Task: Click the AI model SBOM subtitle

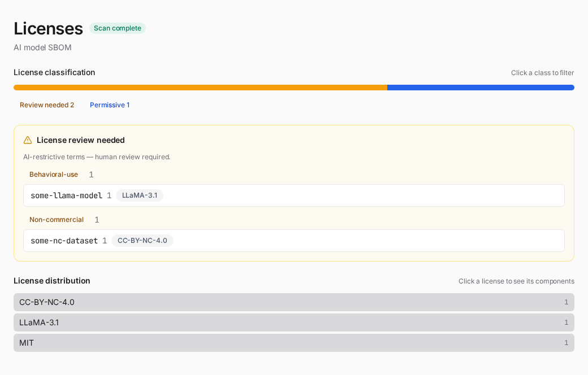Action: coord(42,47)
